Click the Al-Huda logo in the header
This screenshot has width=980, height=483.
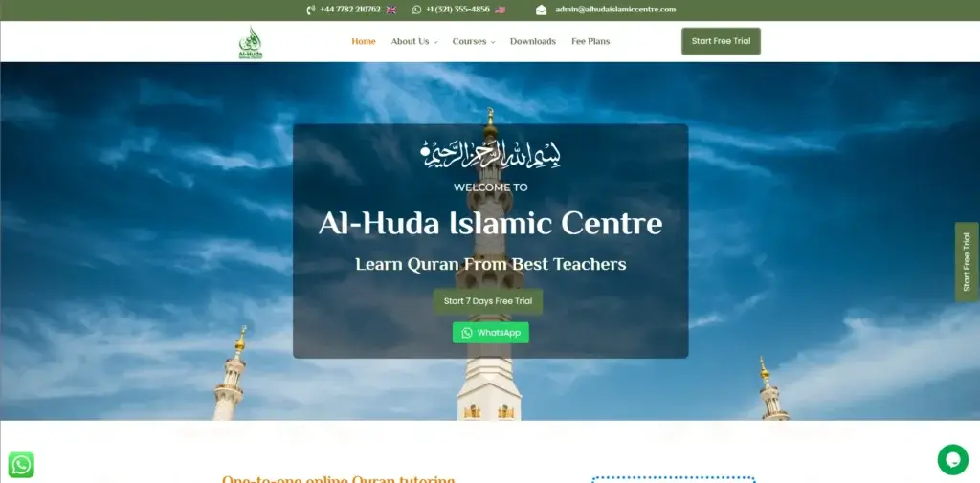pyautogui.click(x=251, y=43)
